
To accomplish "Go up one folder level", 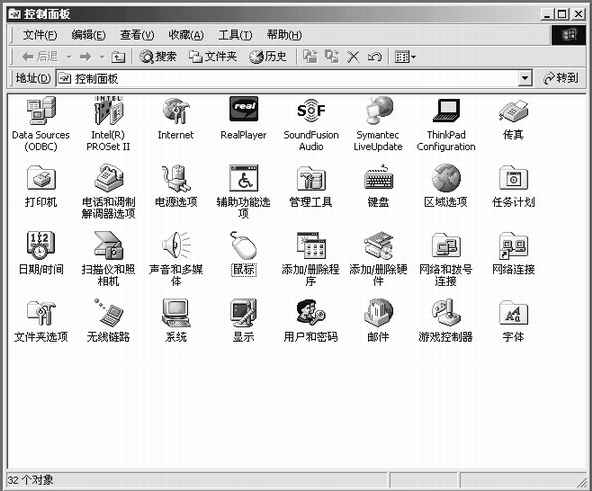I will coord(118,57).
